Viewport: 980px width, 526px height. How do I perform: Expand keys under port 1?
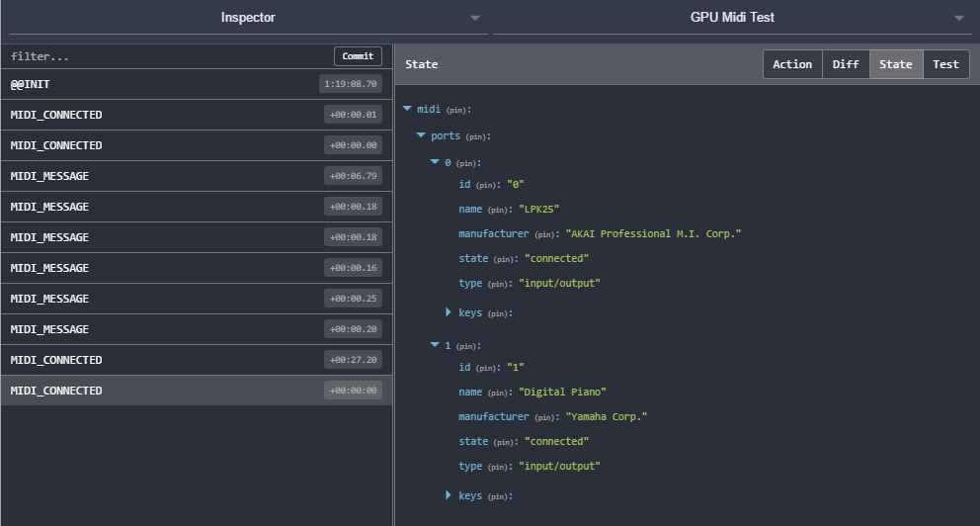(x=449, y=494)
